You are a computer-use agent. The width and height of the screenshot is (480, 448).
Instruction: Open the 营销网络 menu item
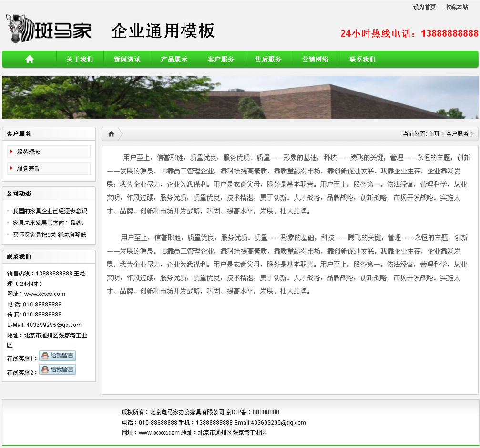tap(316, 60)
